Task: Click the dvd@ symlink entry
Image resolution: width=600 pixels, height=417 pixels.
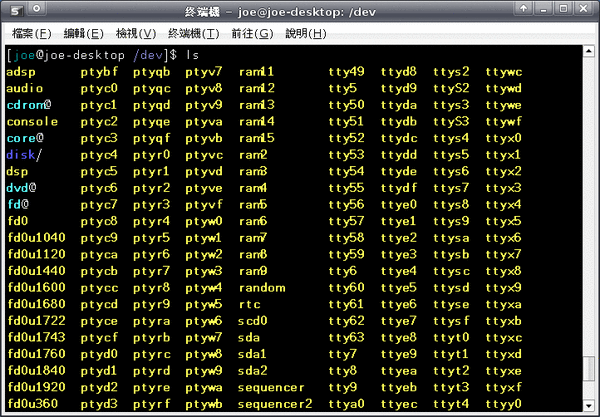Action: pos(21,188)
